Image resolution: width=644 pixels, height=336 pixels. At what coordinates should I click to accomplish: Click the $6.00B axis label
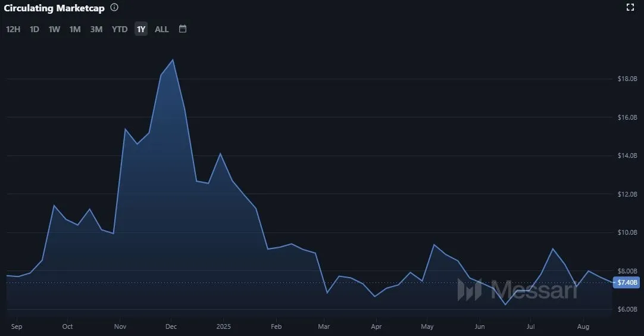click(627, 309)
